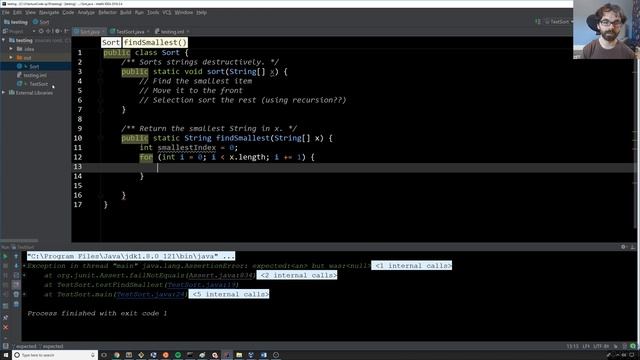
Task: Open the Refactor menu
Action: pyautogui.click(x=107, y=13)
